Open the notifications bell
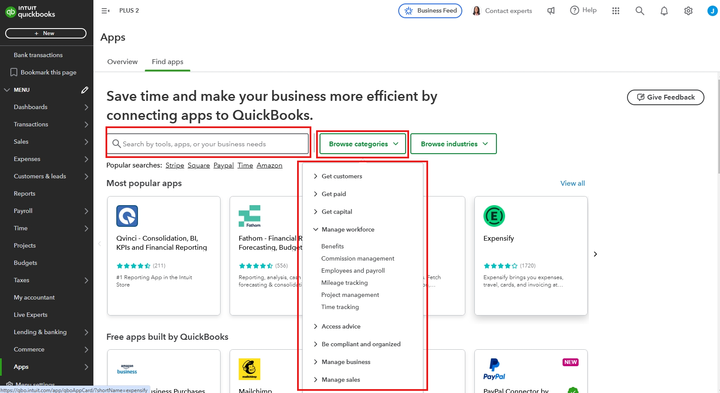This screenshot has height=393, width=720. coord(664,11)
